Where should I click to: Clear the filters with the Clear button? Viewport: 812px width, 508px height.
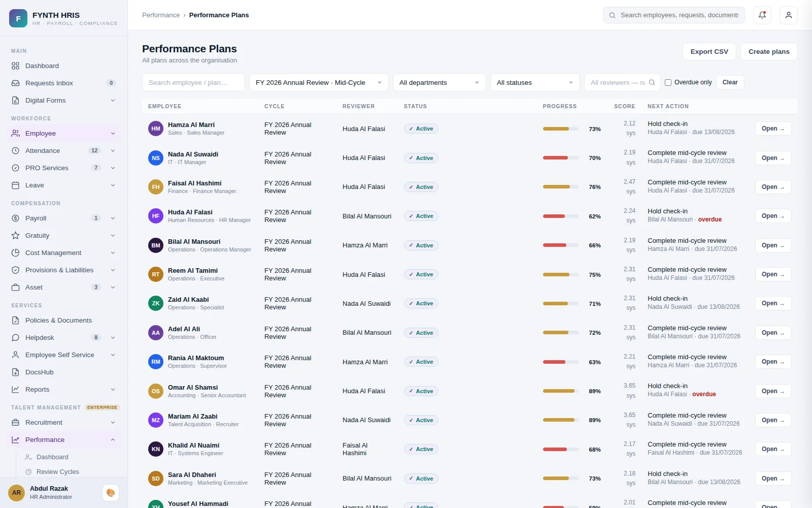click(730, 82)
